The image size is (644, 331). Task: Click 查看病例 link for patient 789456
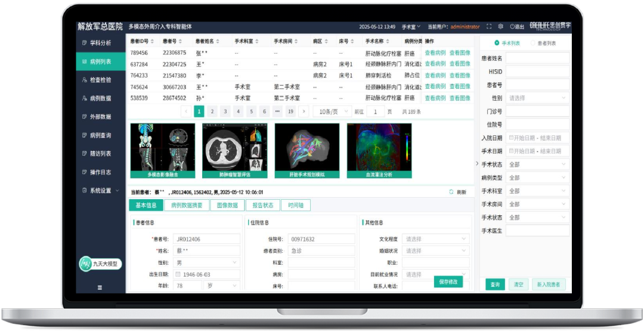click(x=435, y=53)
